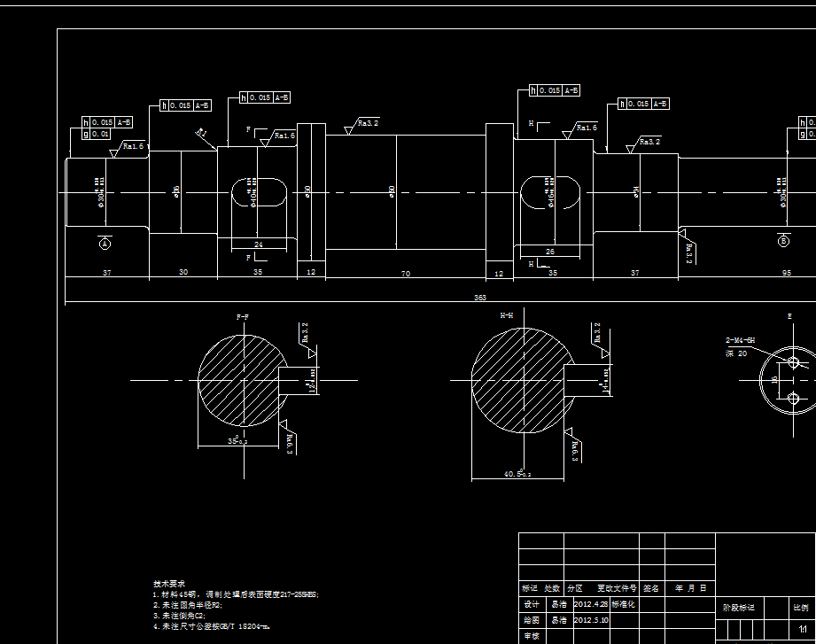Select keyway length dimension 24

tap(259, 244)
